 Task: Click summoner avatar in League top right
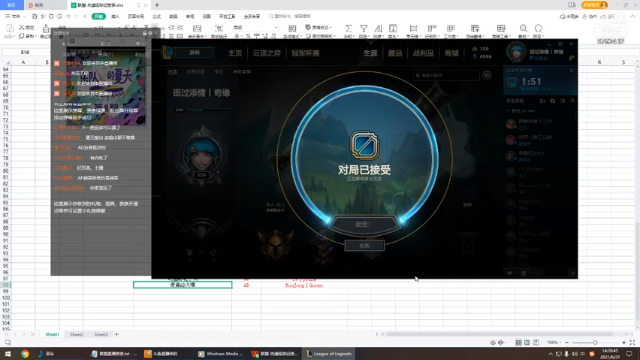point(516,52)
